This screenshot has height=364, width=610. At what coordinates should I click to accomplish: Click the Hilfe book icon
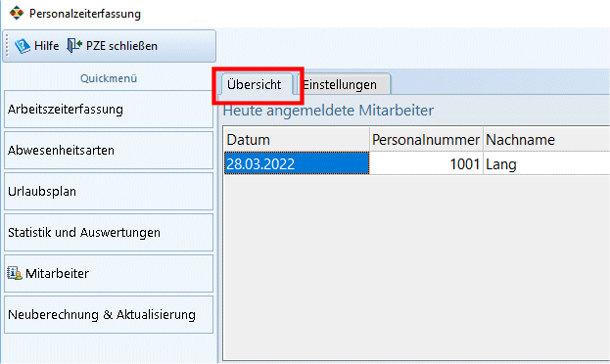(x=23, y=46)
